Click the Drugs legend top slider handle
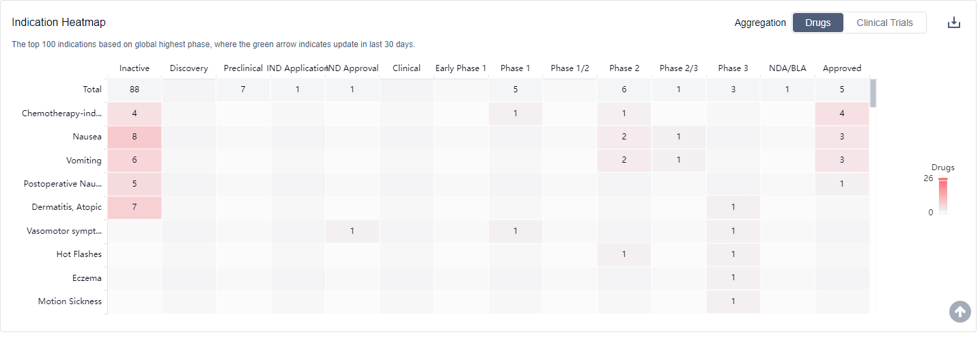 (x=942, y=179)
